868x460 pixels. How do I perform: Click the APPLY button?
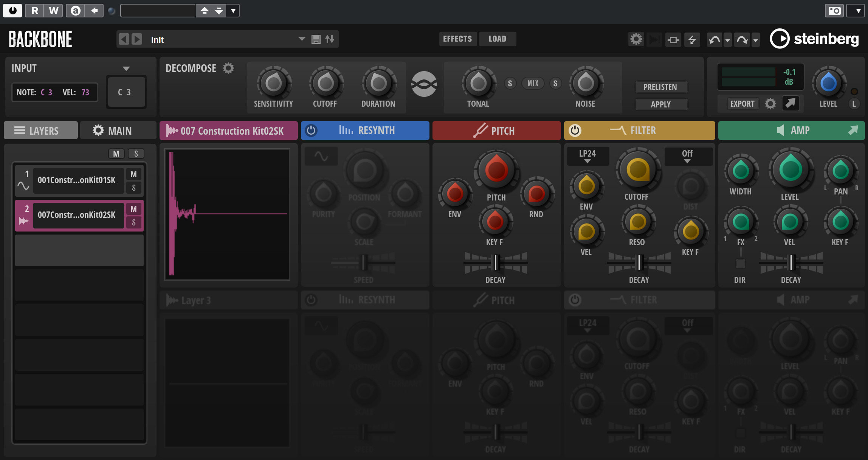pyautogui.click(x=660, y=104)
